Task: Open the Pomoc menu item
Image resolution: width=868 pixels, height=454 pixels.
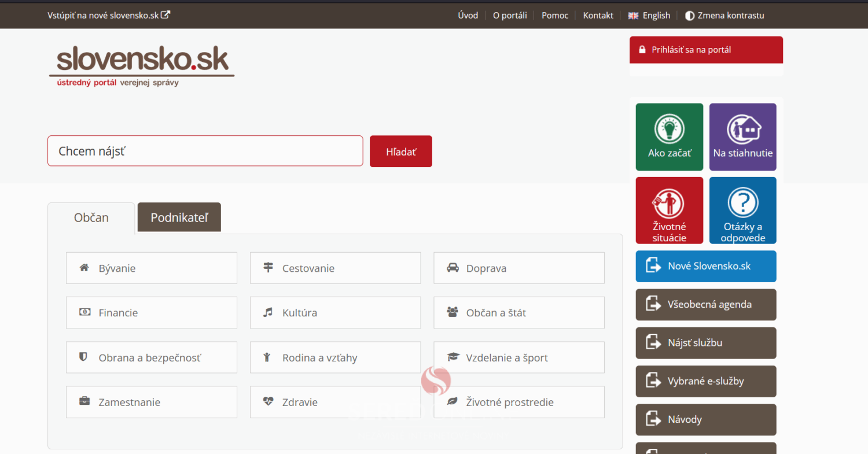Action: click(x=555, y=16)
